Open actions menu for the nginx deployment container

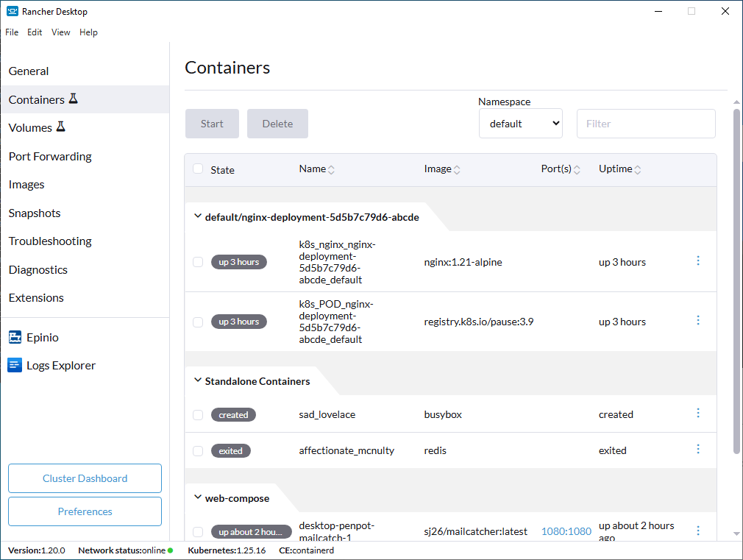pyautogui.click(x=697, y=260)
